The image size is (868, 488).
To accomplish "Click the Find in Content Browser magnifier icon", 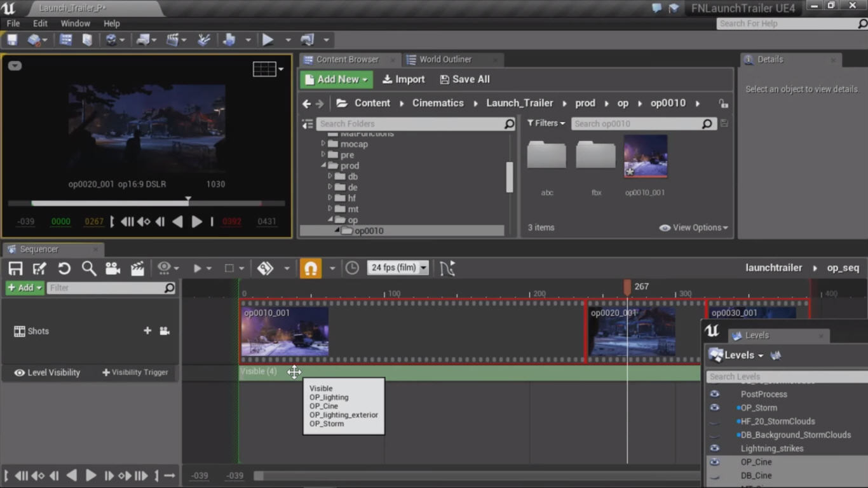I will pos(89,268).
